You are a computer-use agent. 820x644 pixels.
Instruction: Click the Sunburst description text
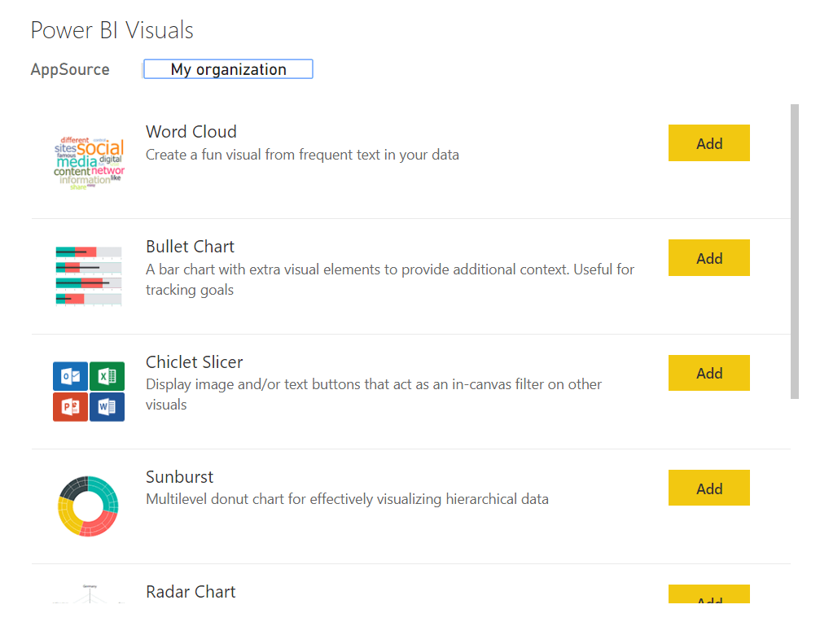pos(347,499)
